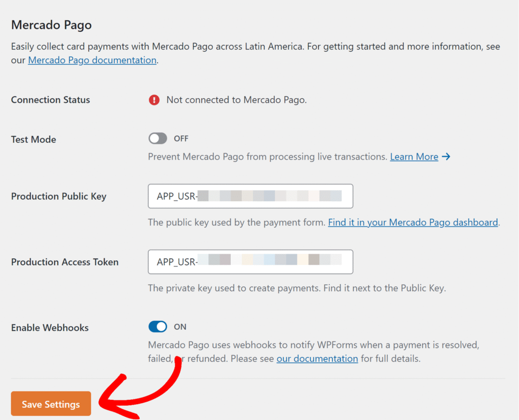This screenshot has height=420, width=519.
Task: Click the Mercado Pago section heading
Action: (51, 25)
